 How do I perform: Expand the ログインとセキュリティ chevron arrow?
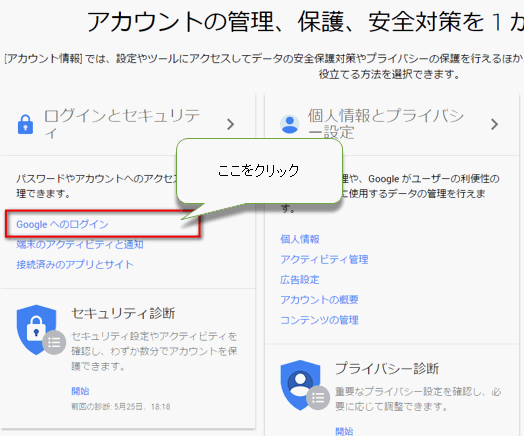230,124
